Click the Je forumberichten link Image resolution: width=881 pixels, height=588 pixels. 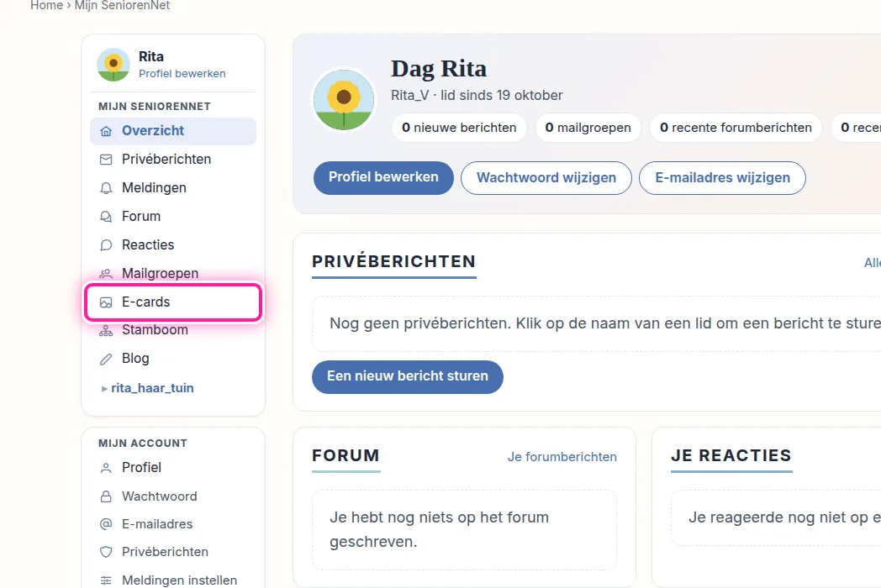(x=562, y=457)
